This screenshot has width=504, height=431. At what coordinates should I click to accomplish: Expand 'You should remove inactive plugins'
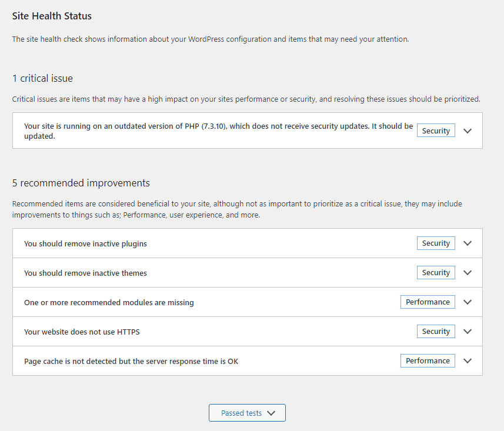(x=85, y=243)
